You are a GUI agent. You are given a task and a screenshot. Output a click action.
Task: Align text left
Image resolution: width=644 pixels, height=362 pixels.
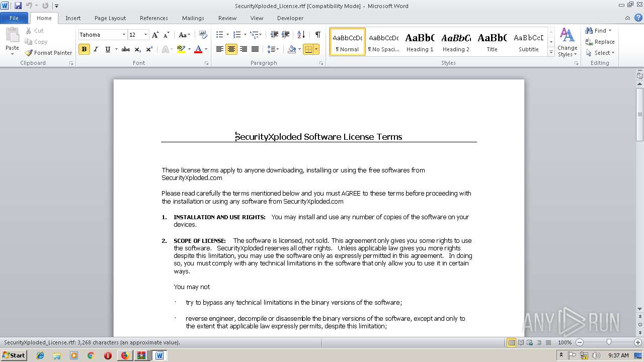(x=220, y=49)
